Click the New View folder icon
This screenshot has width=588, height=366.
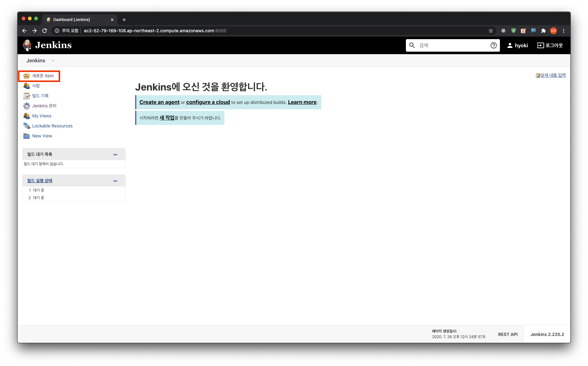(x=27, y=136)
